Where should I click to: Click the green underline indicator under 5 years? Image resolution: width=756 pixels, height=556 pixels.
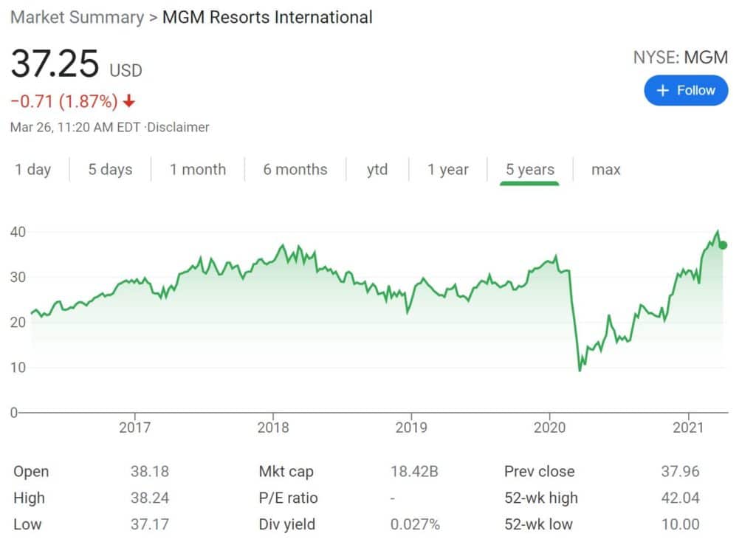tap(529, 185)
